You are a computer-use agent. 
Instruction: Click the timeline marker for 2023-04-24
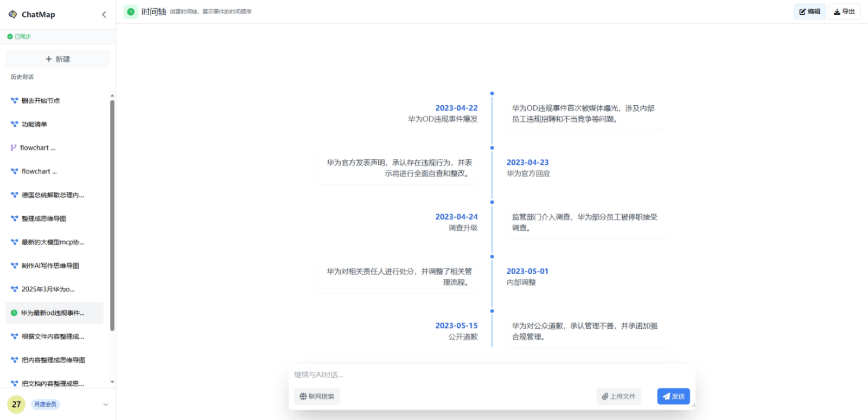(x=492, y=202)
